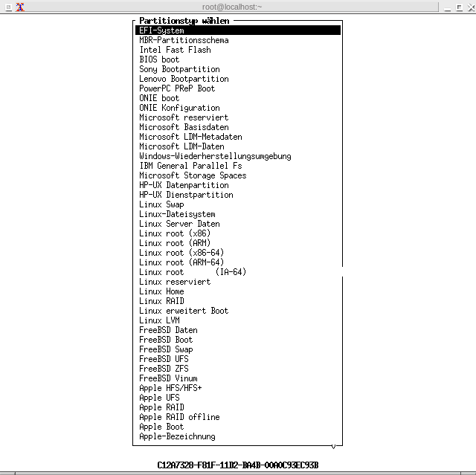Select Linux Swap partition type
The image size is (476, 475).
click(161, 204)
